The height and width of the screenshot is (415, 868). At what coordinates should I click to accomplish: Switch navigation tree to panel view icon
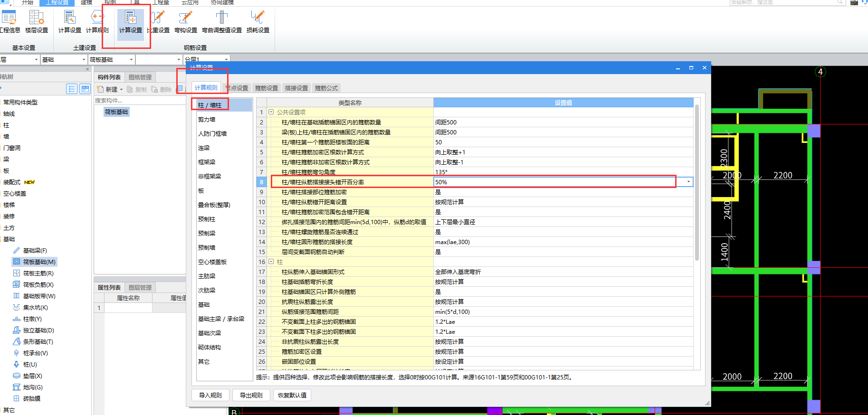pyautogui.click(x=85, y=89)
